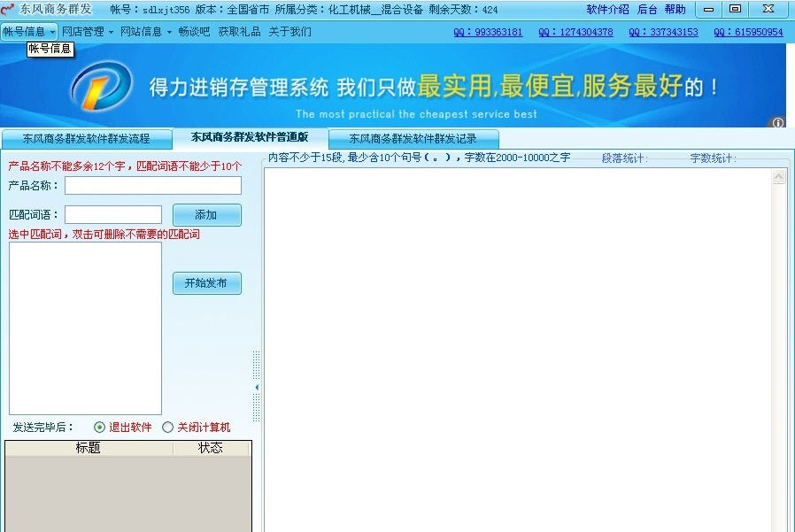Click the 开始发布 button

[207, 283]
